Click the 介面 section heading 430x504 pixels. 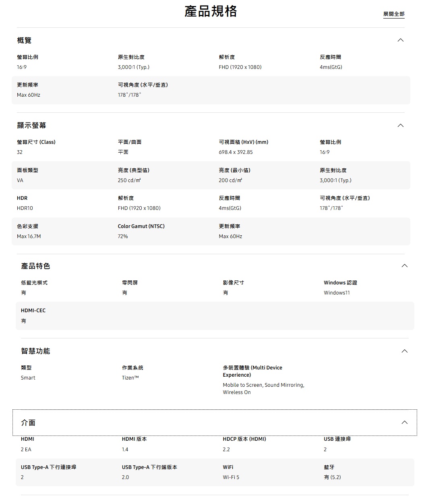(28, 423)
